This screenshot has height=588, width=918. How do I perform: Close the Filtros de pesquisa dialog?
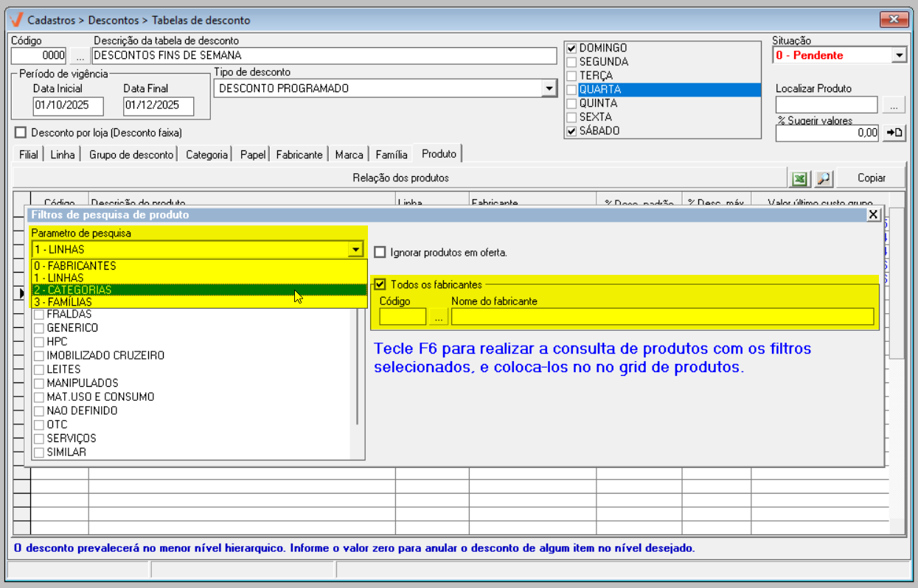point(873,214)
